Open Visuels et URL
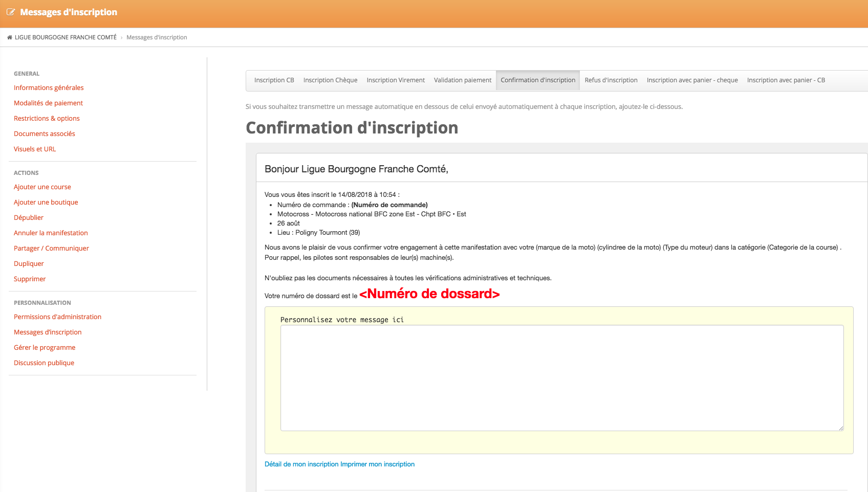 35,149
